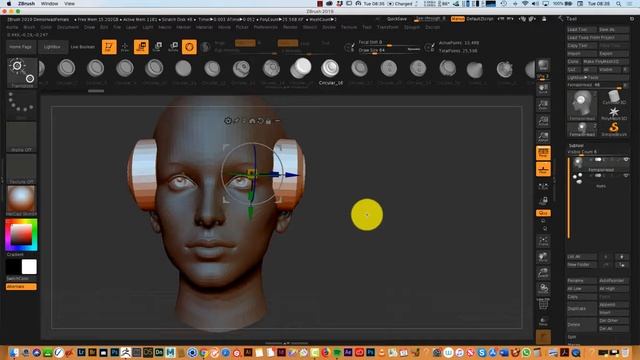
Task: Open the Home Page button
Action: click(x=21, y=47)
